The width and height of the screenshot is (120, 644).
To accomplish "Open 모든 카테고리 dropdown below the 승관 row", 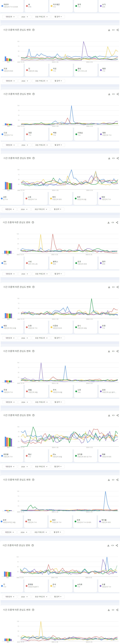I will (40, 532).
